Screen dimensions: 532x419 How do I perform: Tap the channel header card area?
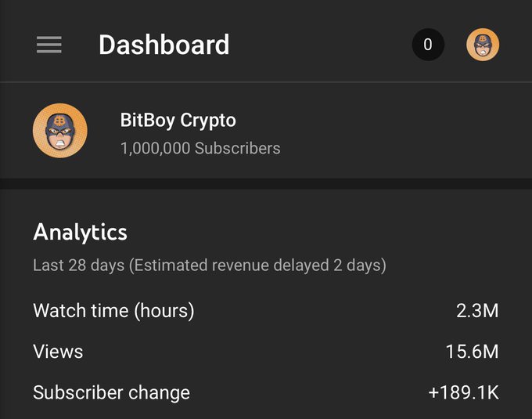[x=266, y=130]
